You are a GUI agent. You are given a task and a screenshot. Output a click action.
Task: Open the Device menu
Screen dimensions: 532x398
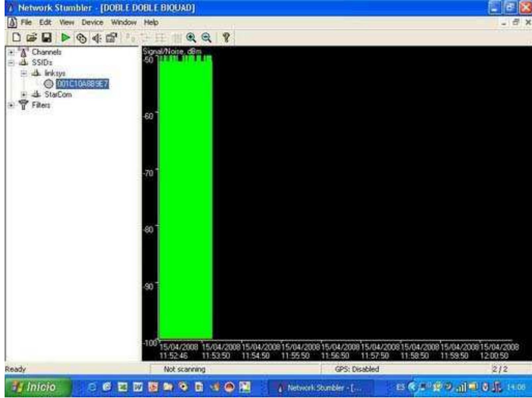pos(92,23)
